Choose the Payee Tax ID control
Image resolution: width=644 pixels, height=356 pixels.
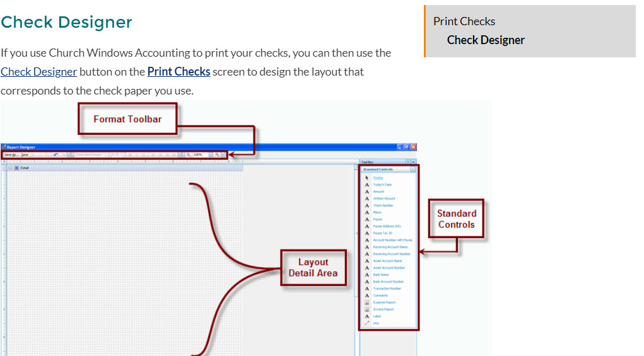click(382, 233)
